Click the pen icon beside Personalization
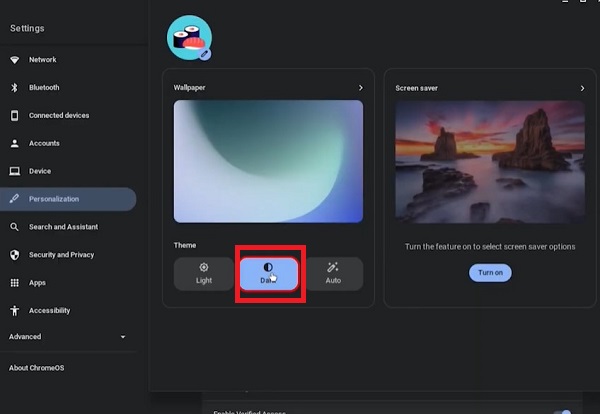 (15, 199)
